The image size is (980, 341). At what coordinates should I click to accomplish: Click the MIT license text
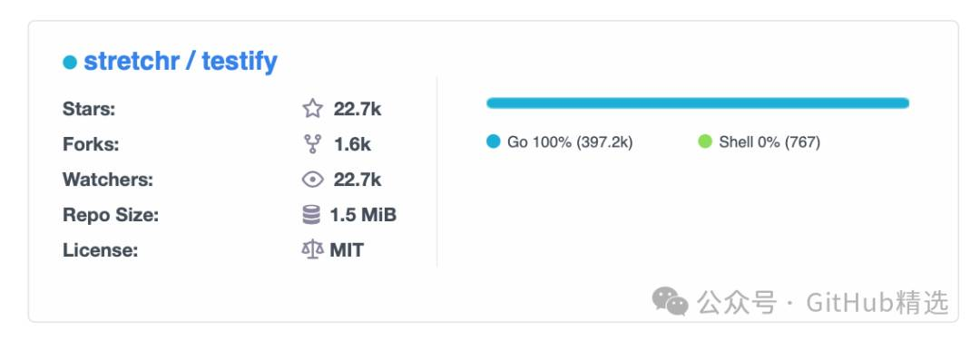tap(347, 250)
